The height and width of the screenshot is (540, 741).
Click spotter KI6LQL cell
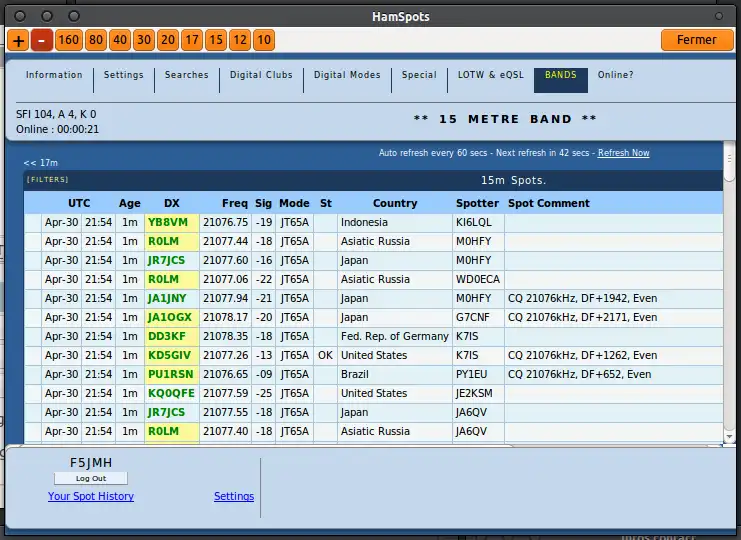pyautogui.click(x=478, y=223)
